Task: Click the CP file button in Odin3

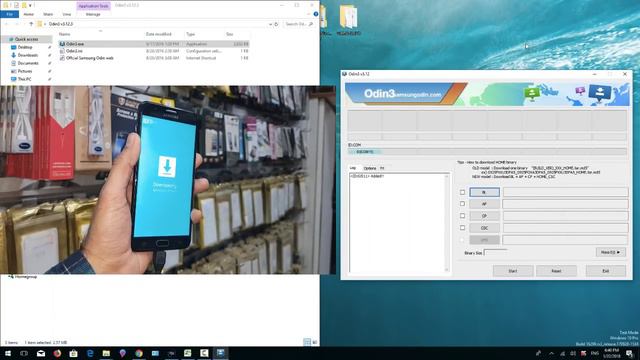Action: pyautogui.click(x=484, y=216)
